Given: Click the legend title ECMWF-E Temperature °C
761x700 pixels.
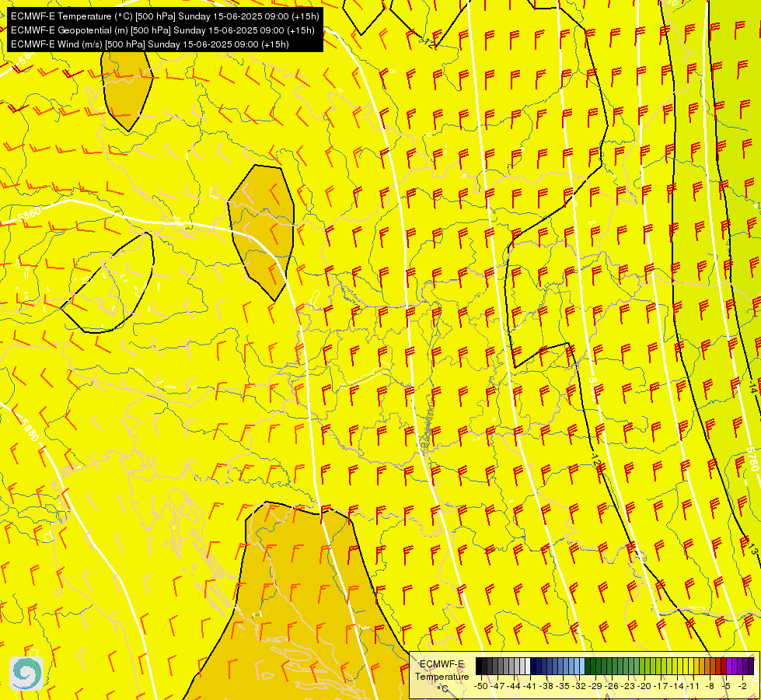Looking at the screenshot, I should (x=442, y=677).
